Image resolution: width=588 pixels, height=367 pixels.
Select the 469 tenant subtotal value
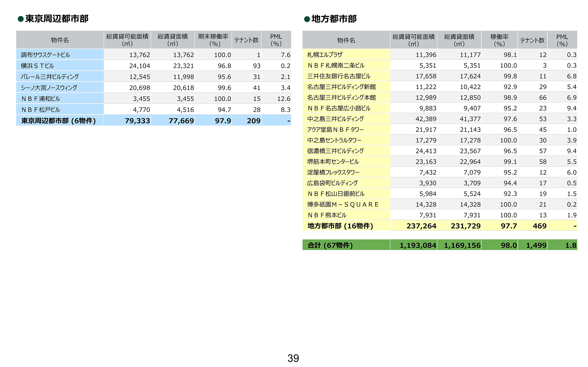(x=540, y=226)
